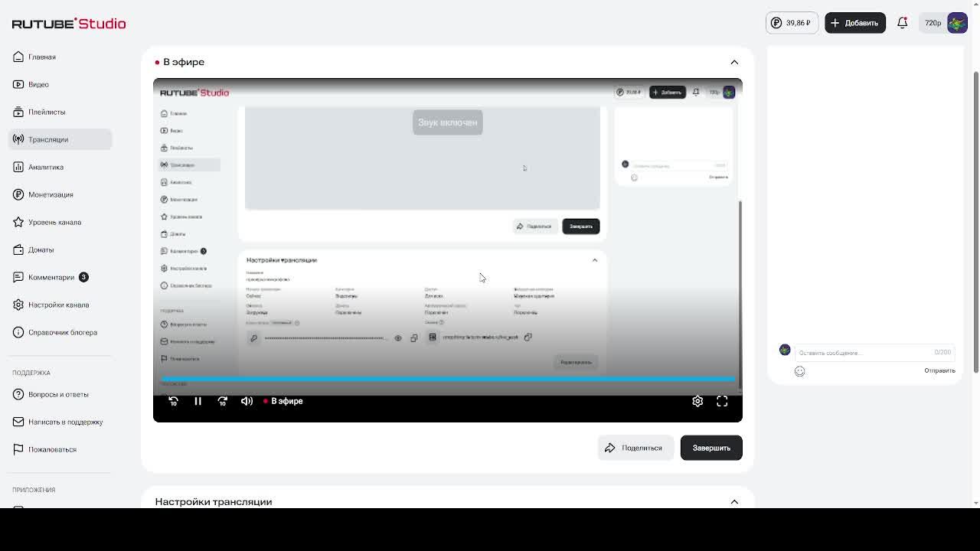Click the blue stream progress bar
The width and height of the screenshot is (980, 551).
[448, 379]
